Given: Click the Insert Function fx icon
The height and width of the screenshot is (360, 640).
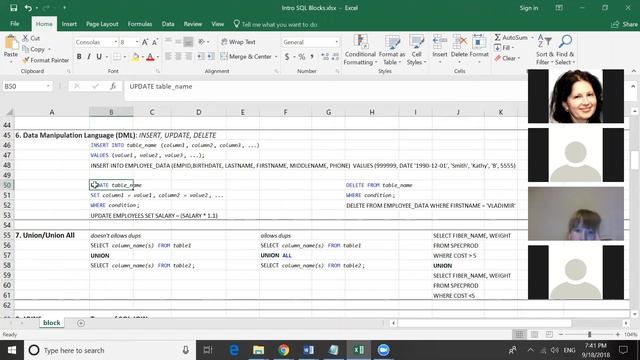Looking at the screenshot, I should point(113,86).
